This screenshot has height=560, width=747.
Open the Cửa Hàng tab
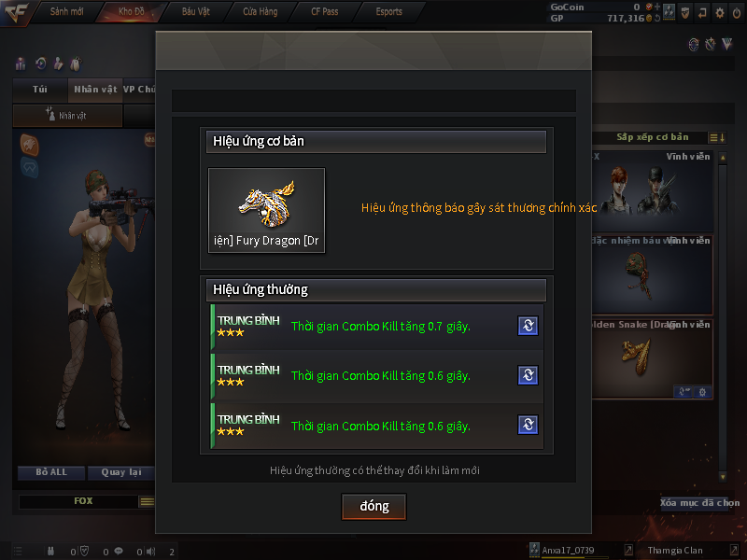click(261, 11)
